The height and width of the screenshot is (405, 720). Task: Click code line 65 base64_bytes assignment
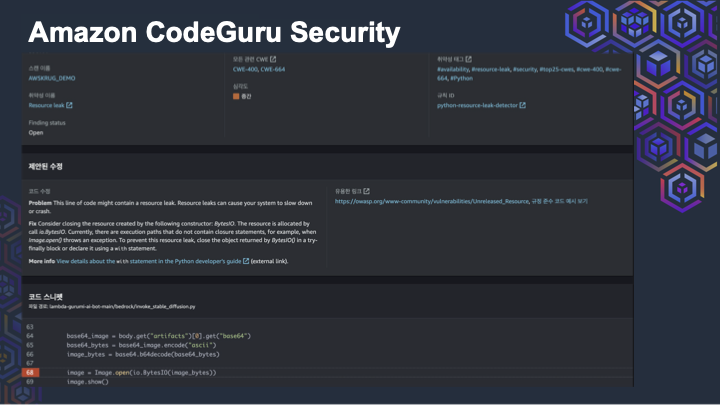click(141, 345)
